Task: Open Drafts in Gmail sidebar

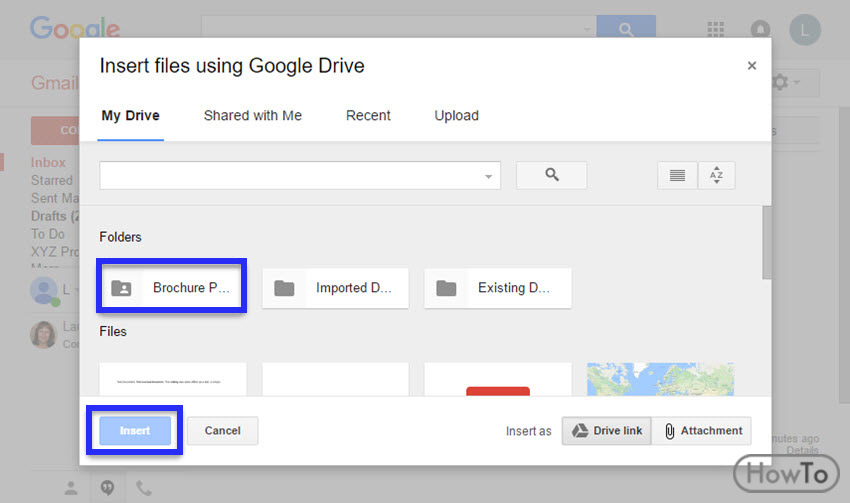Action: (x=55, y=216)
